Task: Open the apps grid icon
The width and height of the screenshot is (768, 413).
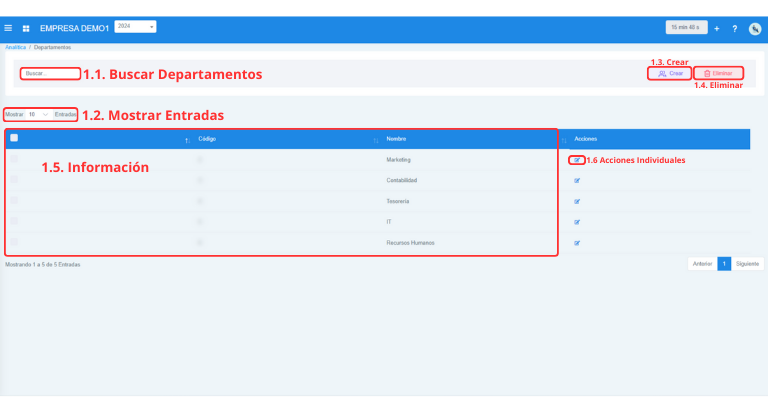Action: point(26,28)
